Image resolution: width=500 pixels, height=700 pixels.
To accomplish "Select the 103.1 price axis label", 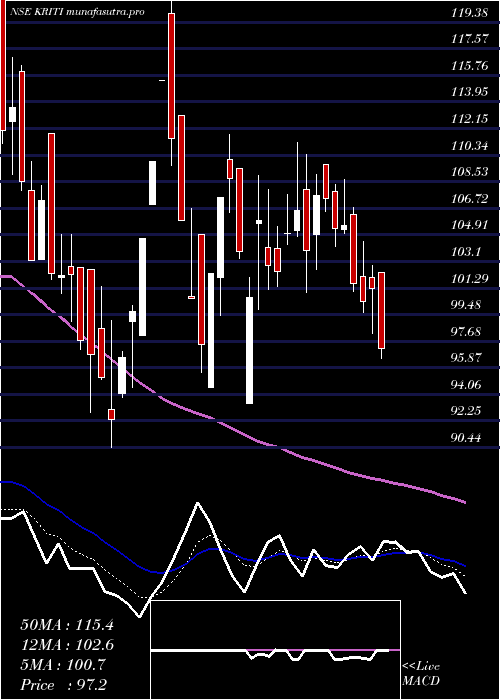I will coord(465,252).
